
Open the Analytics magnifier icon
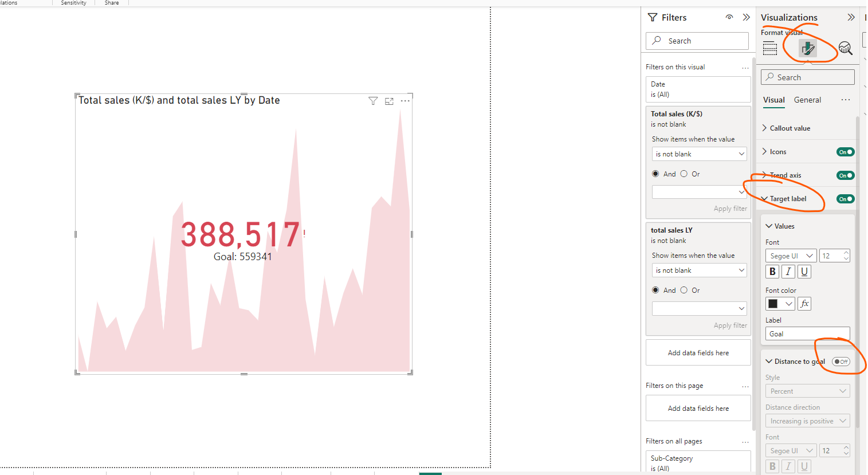[846, 49]
